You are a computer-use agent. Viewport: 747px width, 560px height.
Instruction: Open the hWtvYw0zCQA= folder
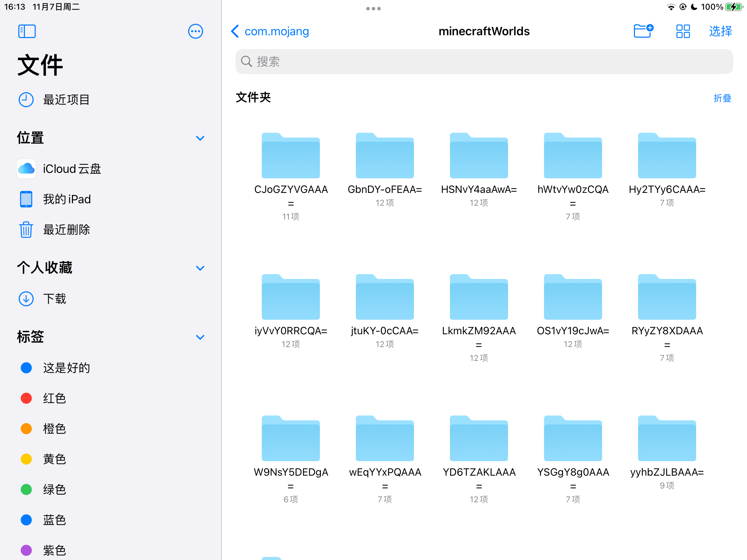(x=573, y=156)
